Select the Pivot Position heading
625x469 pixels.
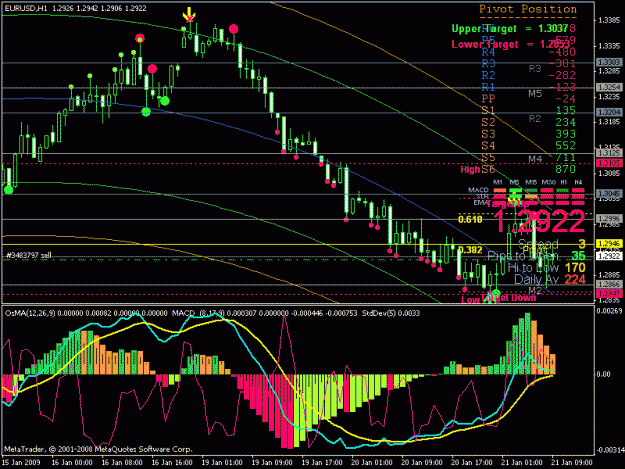click(x=528, y=9)
